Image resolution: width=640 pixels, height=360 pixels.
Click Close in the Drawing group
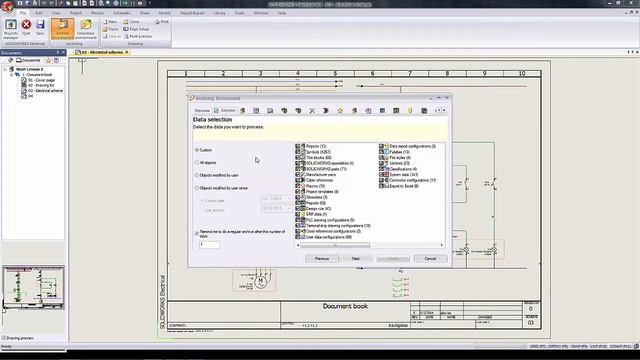pyautogui.click(x=131, y=22)
